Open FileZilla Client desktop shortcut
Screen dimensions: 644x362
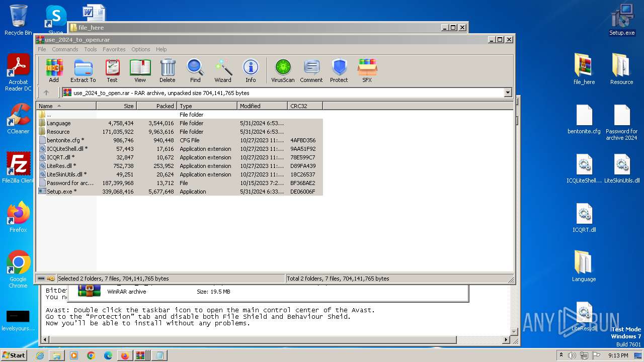[18, 168]
